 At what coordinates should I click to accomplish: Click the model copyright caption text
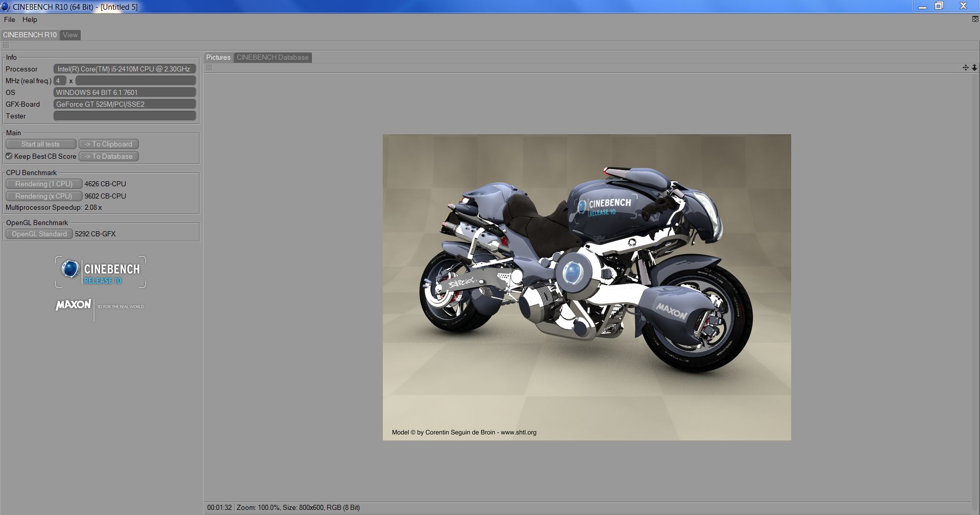click(464, 432)
